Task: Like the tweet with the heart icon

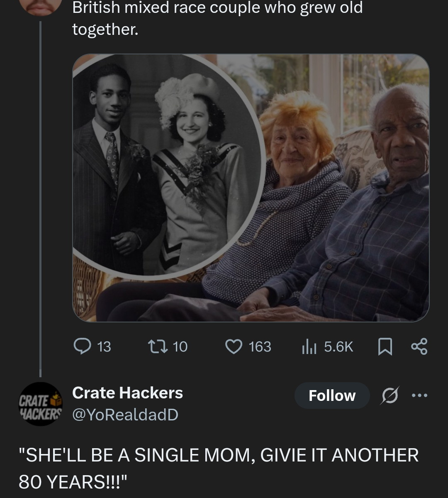Action: tap(234, 346)
